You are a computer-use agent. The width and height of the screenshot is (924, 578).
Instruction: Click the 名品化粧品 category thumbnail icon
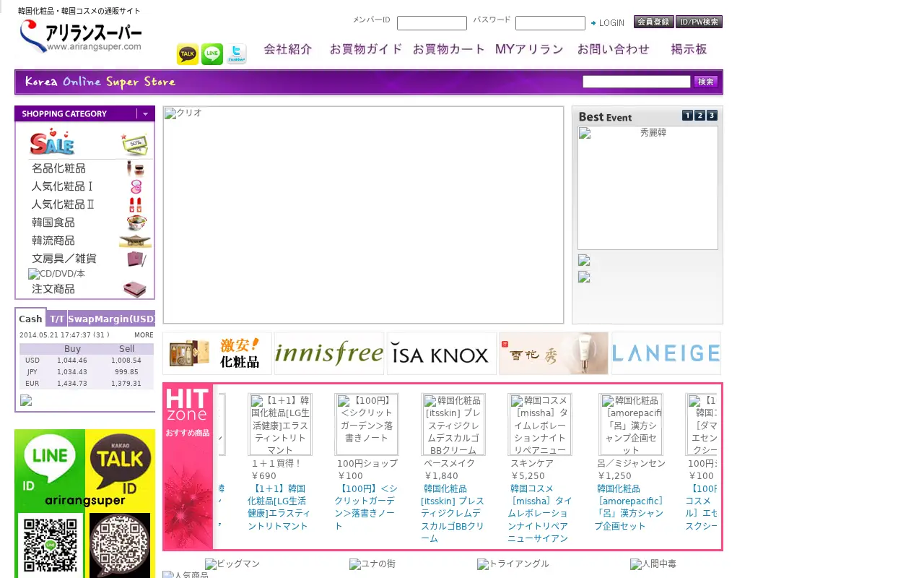[135, 168]
